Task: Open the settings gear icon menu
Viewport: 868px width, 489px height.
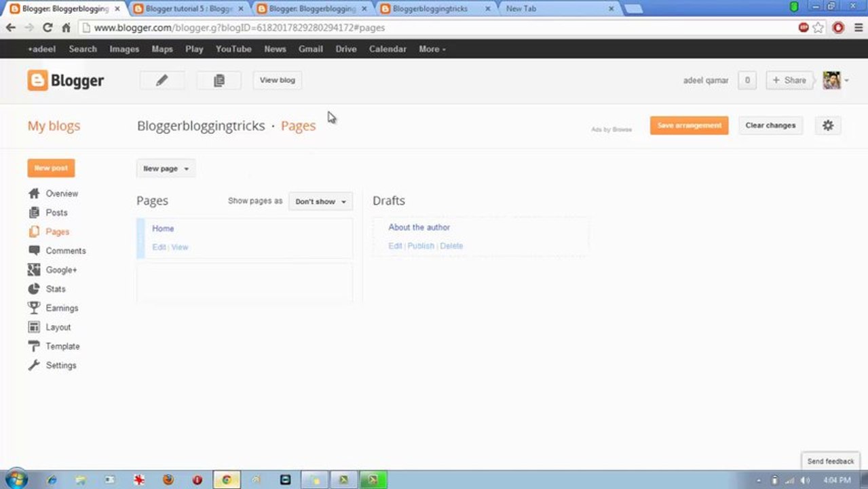Action: click(827, 126)
